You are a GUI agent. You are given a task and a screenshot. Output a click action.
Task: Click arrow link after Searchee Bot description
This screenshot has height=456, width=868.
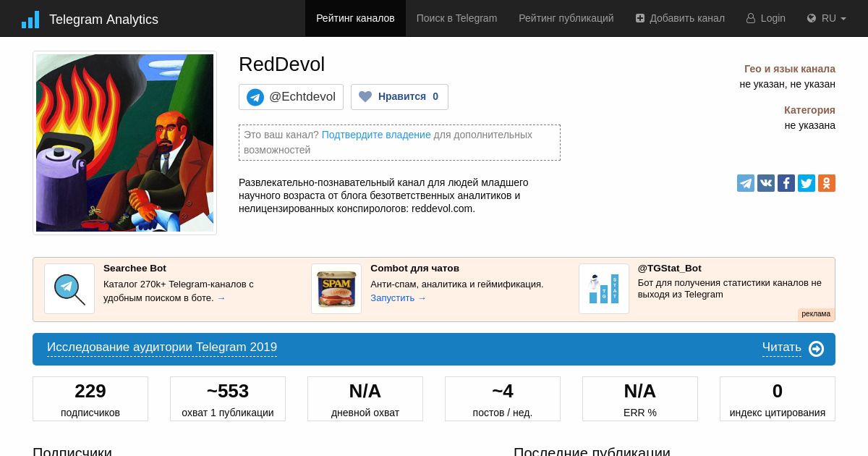tap(221, 297)
